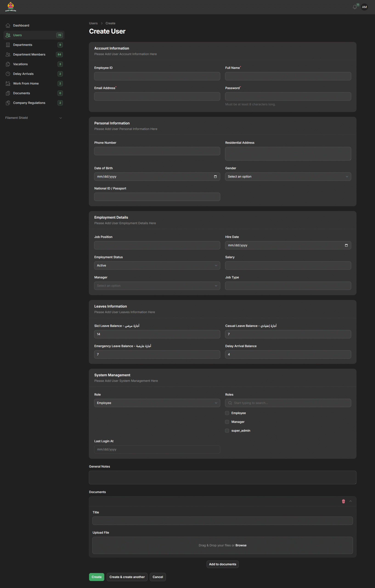375x588 pixels.
Task: Click the Add to documents button
Action: point(223,564)
